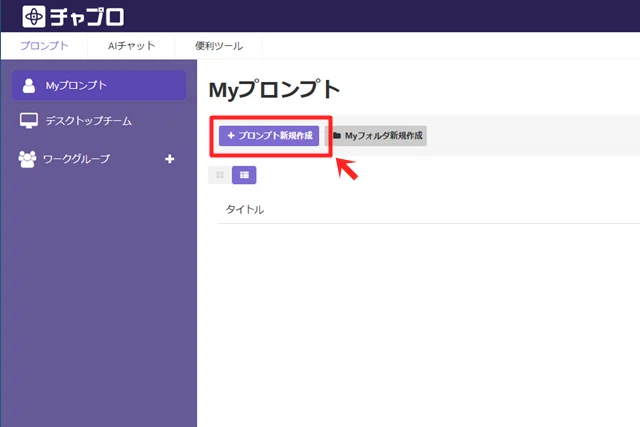Open デスクトップチーム in the sidebar
The image size is (640, 427).
pos(88,121)
